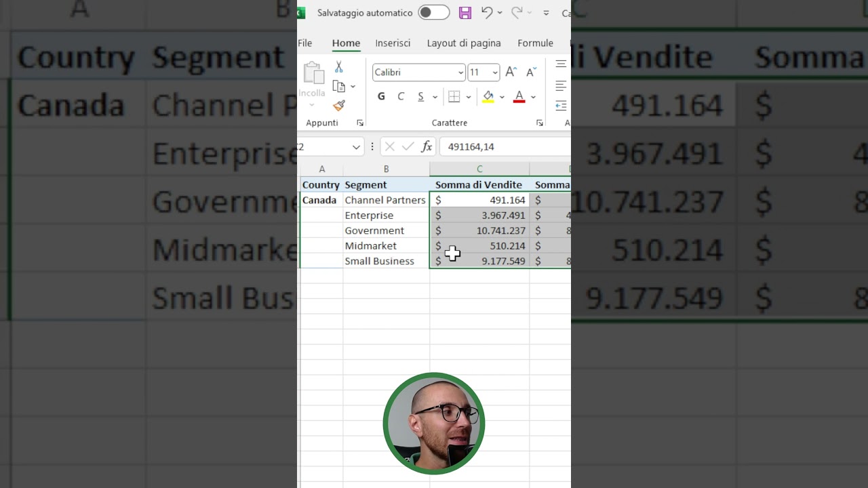Select column B header
This screenshot has height=488, width=868.
coord(386,169)
